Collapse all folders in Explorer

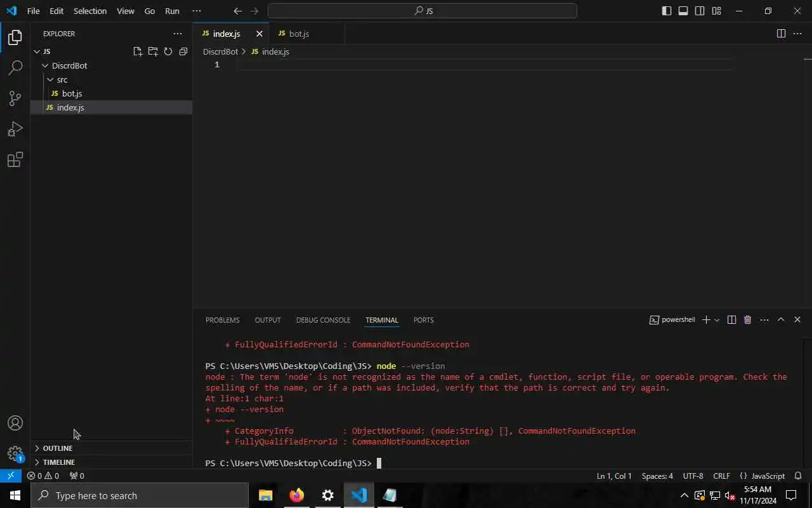pyautogui.click(x=183, y=51)
